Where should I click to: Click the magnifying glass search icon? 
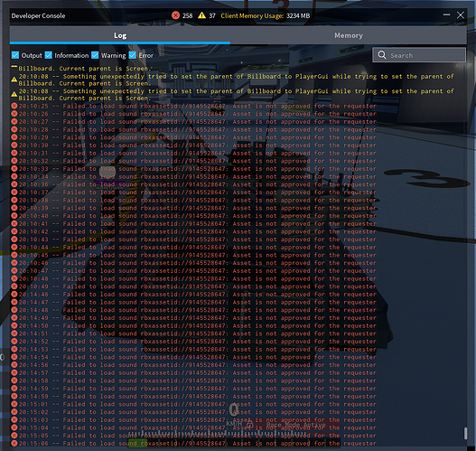point(382,55)
